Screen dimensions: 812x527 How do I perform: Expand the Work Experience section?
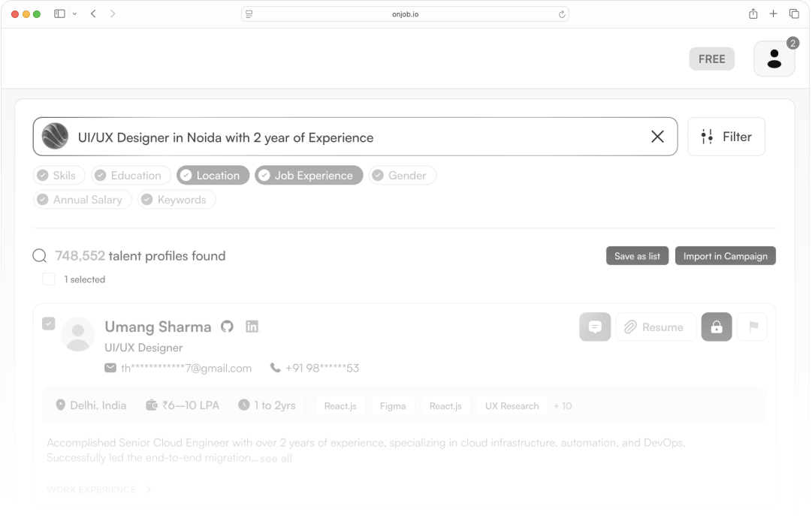[98, 489]
